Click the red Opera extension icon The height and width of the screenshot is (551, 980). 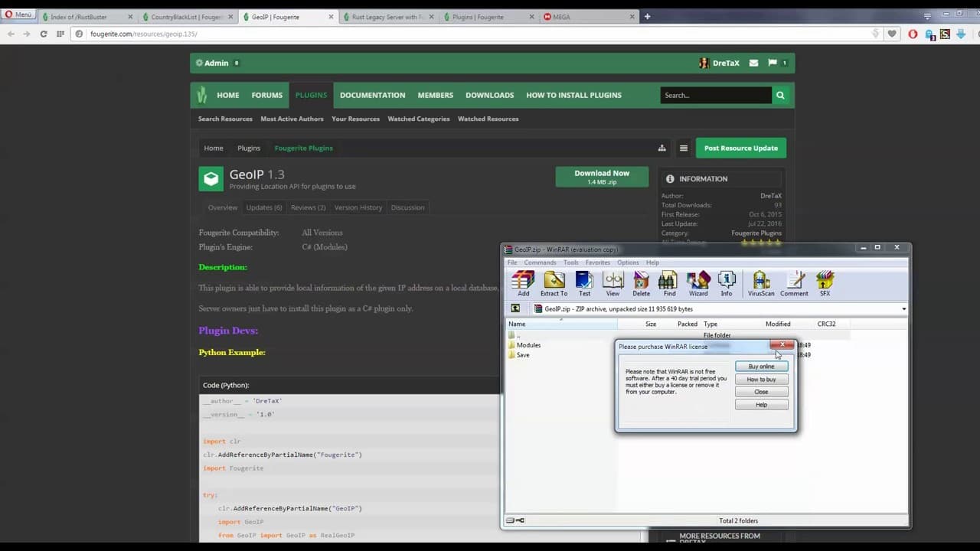coord(913,34)
